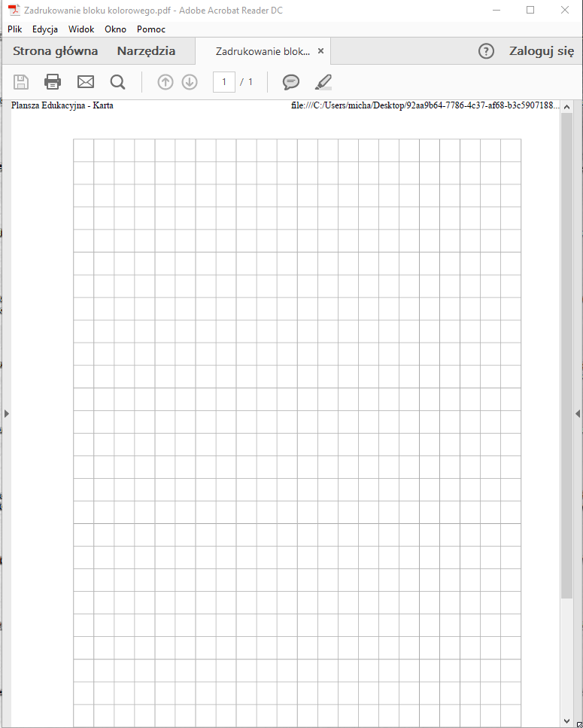Click the file:///C:/Users/micha path text
Viewport: 583px width, 728px height.
425,105
